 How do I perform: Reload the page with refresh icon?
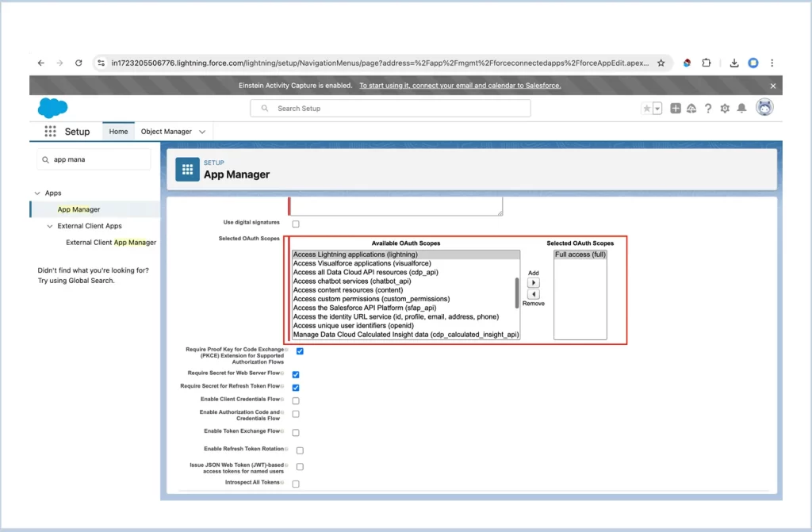pyautogui.click(x=79, y=63)
